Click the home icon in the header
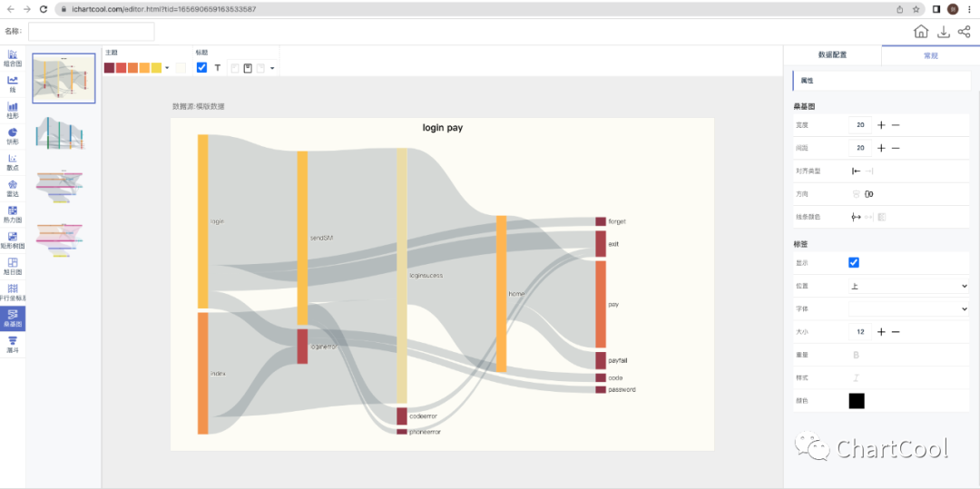Screen dimensions: 980x489 point(921,32)
